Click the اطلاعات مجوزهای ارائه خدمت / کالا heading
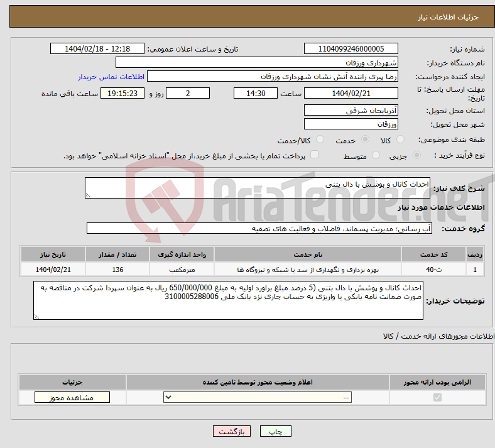This screenshot has height=448, width=495. 438,336
